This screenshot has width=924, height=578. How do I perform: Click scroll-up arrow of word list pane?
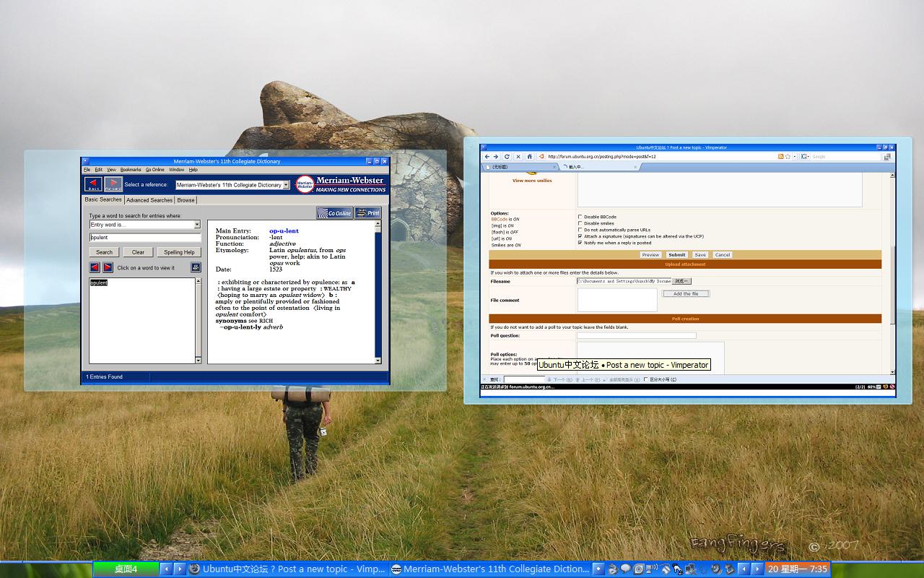click(199, 282)
